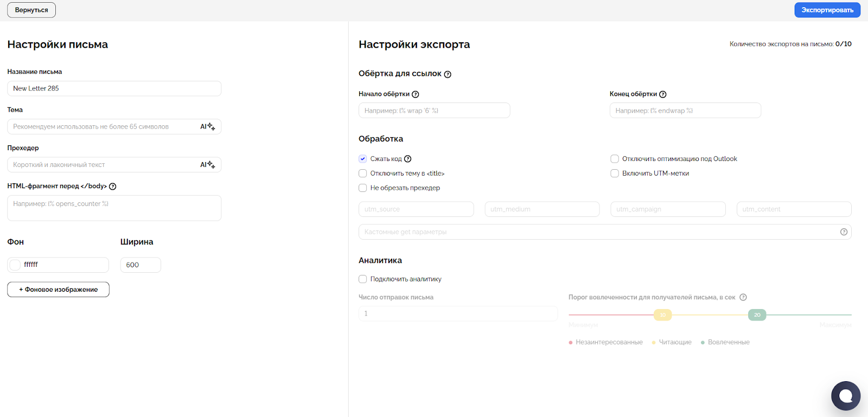Enable Отключить тему в <title> checkbox
The width and height of the screenshot is (868, 417).
(363, 174)
